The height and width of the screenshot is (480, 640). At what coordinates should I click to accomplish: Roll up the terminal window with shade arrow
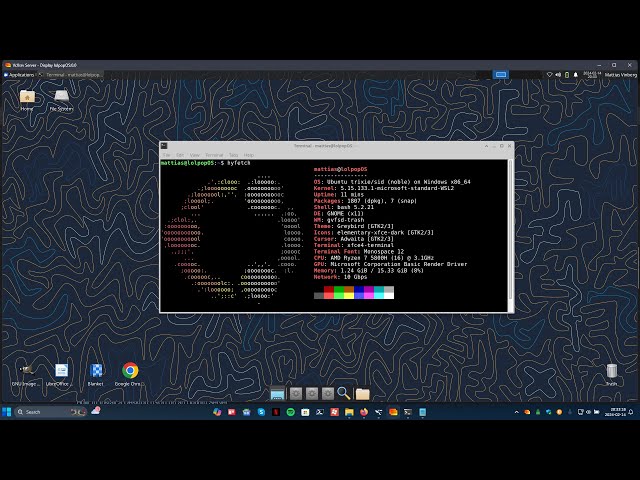(486, 146)
